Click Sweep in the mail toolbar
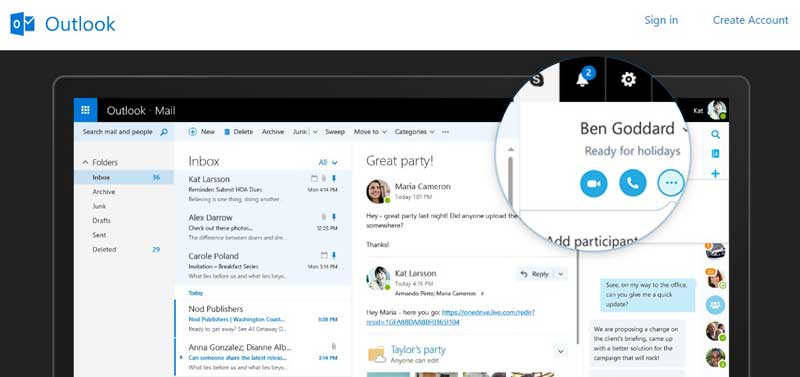 click(x=335, y=132)
